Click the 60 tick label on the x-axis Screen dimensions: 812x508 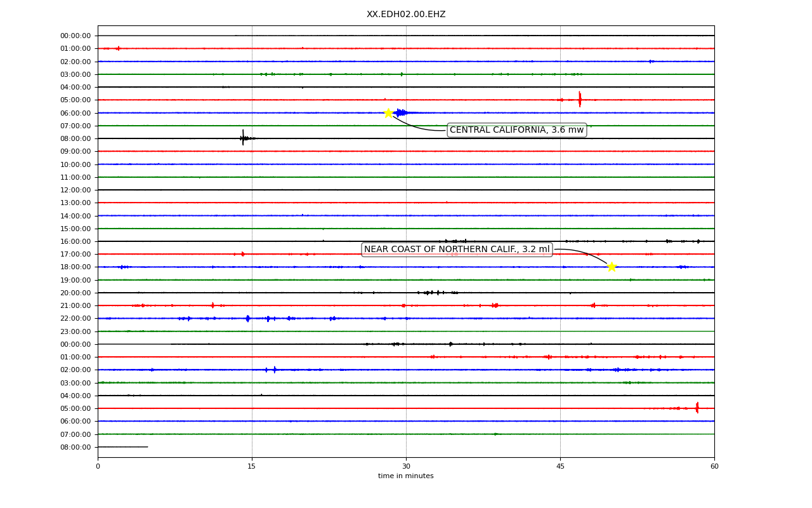pyautogui.click(x=714, y=467)
